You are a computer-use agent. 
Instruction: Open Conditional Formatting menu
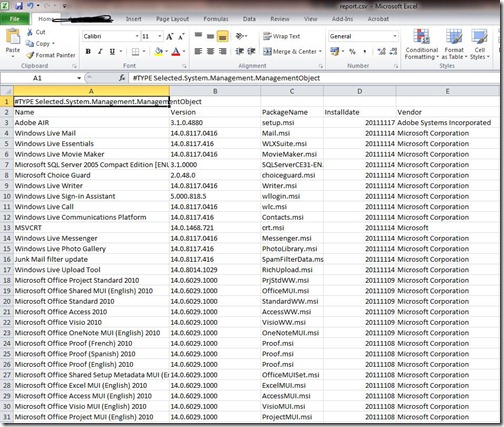pyautogui.click(x=421, y=44)
